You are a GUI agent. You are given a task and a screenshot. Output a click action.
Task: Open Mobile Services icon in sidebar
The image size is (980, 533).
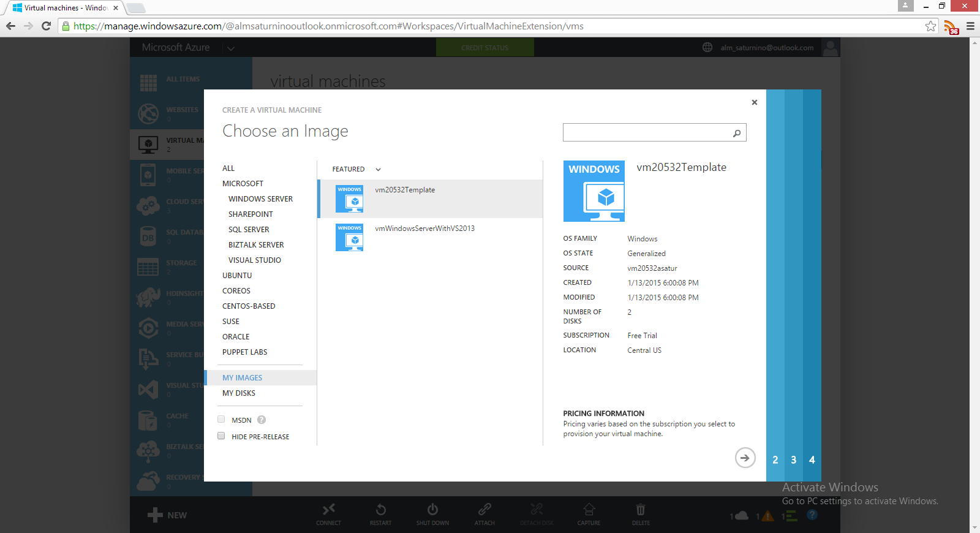click(x=148, y=175)
